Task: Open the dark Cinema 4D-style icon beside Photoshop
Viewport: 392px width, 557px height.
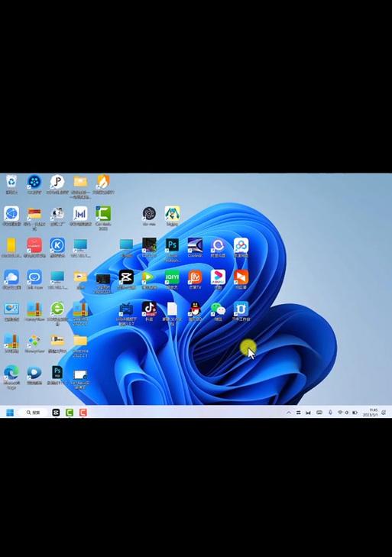Action: point(149,245)
